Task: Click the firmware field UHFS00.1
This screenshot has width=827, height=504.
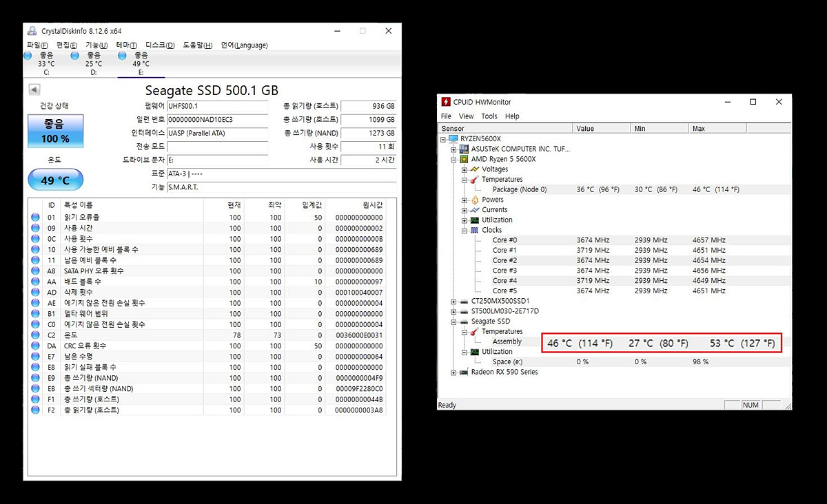Action: pos(217,106)
